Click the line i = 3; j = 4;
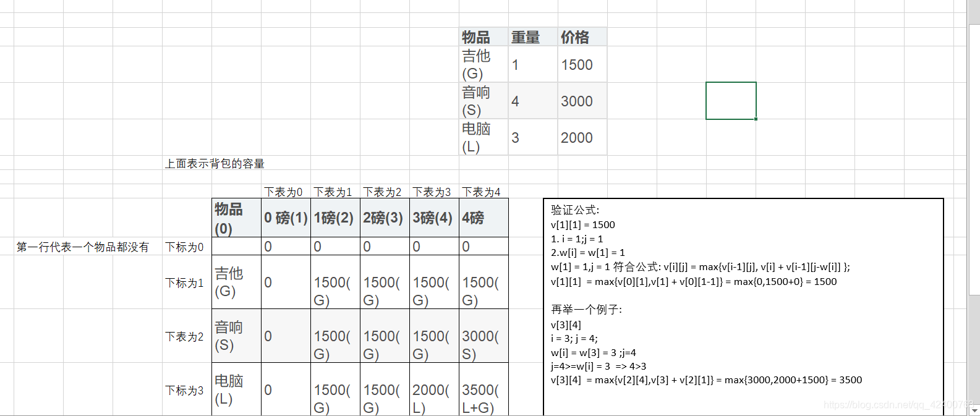980x416 pixels. tap(574, 339)
